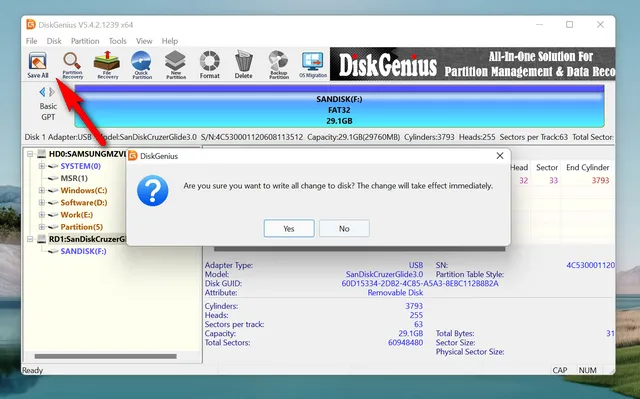Click the SANDISK(F:) FAT32 partition bar
Viewport: 640px width, 399px height.
339,106
